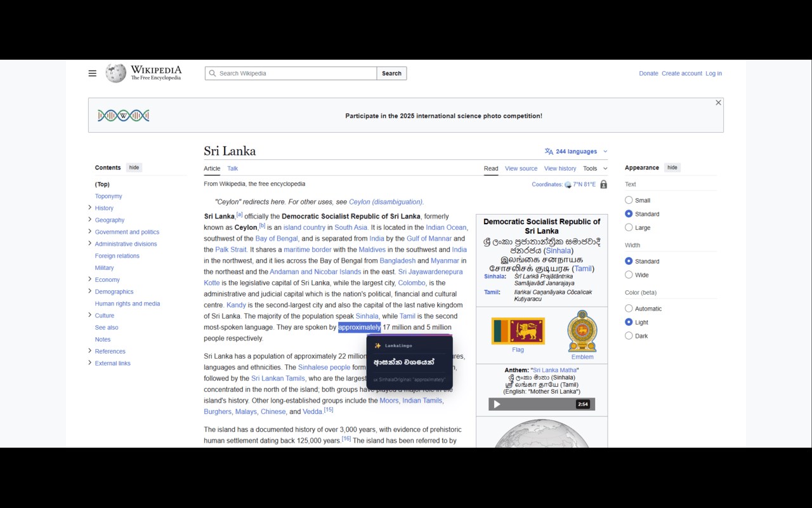This screenshot has width=812, height=508.
Task: Select the Read tab
Action: click(491, 168)
